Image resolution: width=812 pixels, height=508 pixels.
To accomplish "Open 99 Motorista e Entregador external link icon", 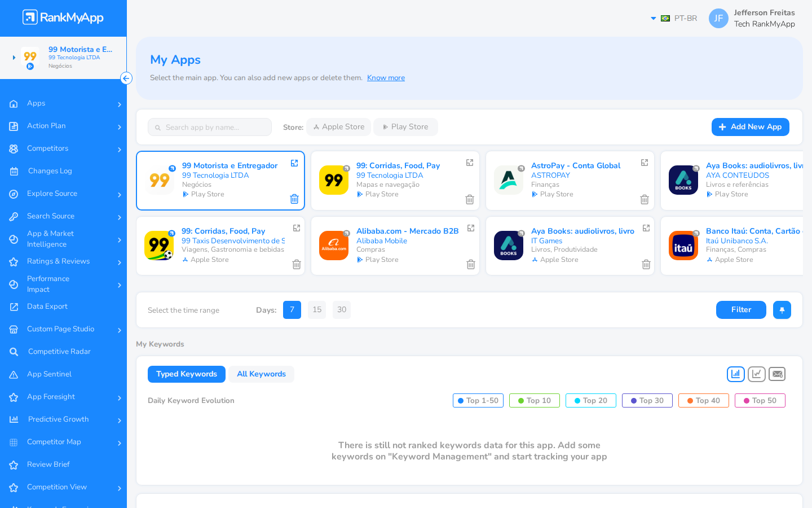I will coord(294,163).
